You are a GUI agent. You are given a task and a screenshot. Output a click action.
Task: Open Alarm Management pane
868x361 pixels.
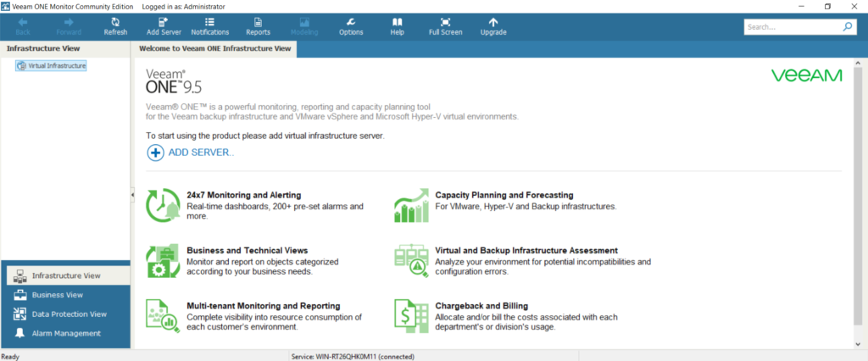pos(66,333)
